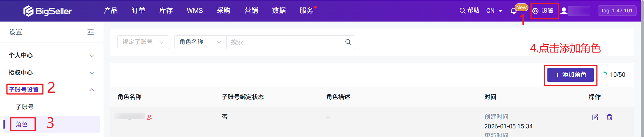The height and width of the screenshot is (137, 644).
Task: Open the notification bell
Action: coord(514,11)
